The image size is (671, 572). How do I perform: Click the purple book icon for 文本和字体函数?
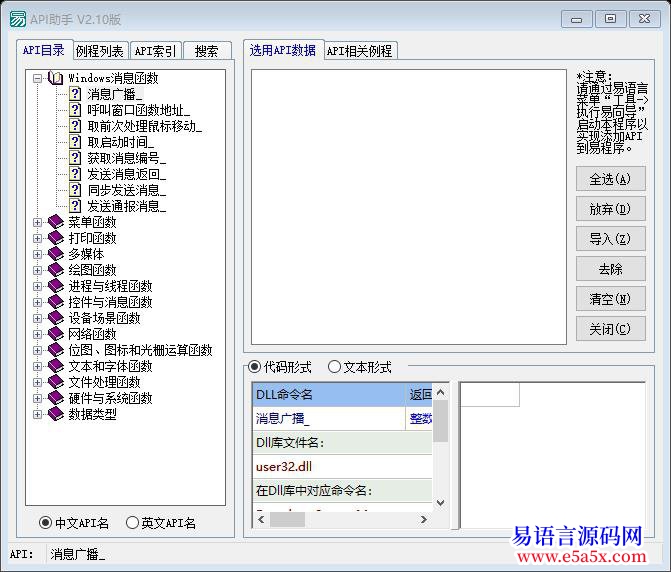click(56, 366)
